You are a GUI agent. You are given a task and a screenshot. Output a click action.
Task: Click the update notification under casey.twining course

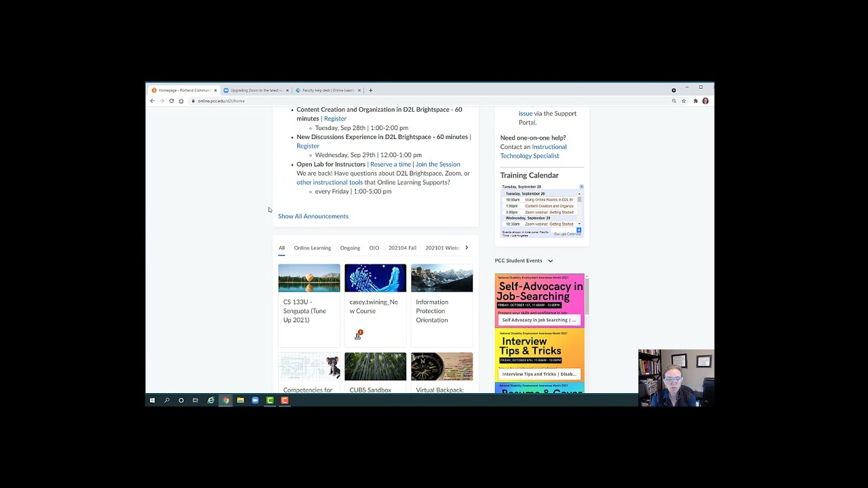[359, 335]
